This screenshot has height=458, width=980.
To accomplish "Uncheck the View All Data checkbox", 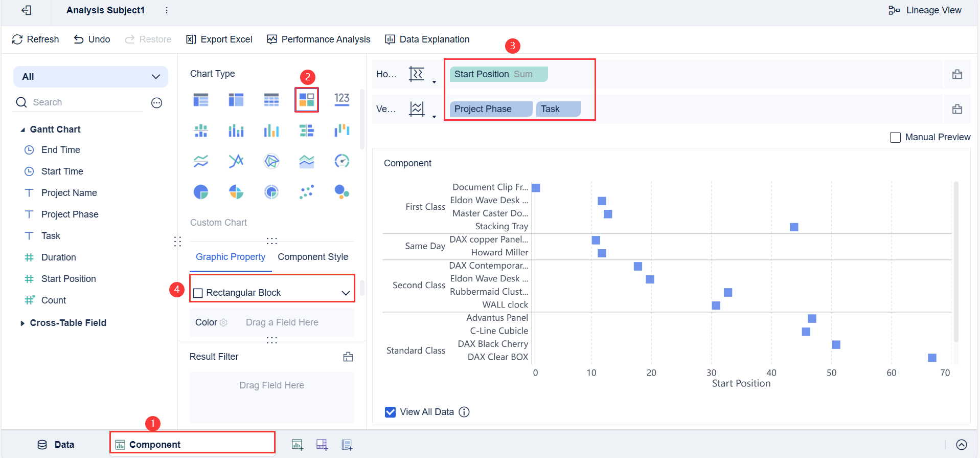I will (x=390, y=412).
